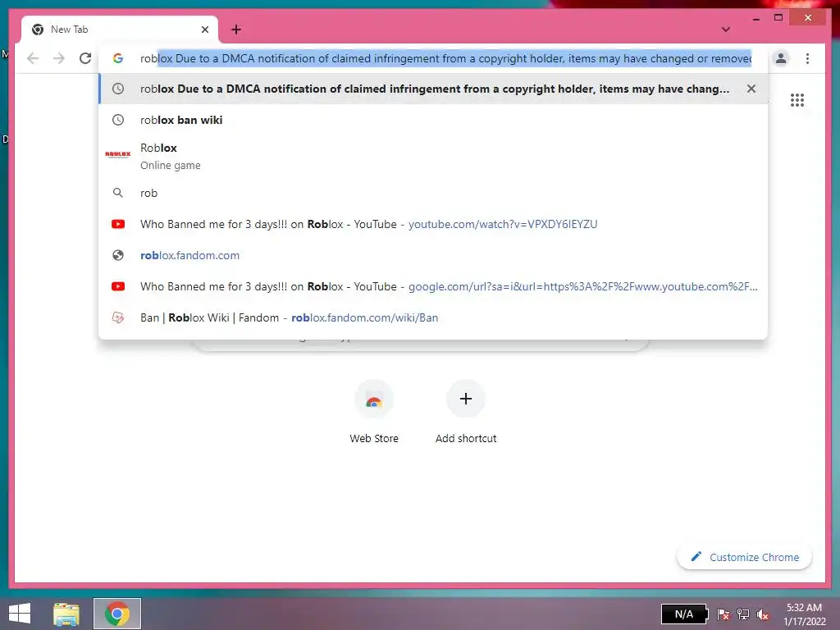Open the Ban Roblox Wiki Fandom suggestion
The height and width of the screenshot is (630, 840).
click(x=433, y=317)
